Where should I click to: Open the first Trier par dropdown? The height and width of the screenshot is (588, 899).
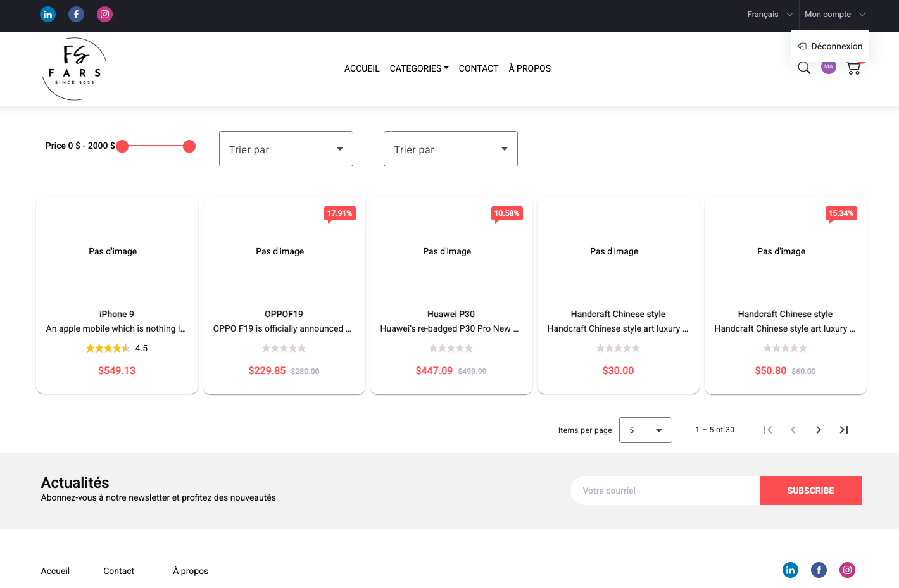pos(286,149)
